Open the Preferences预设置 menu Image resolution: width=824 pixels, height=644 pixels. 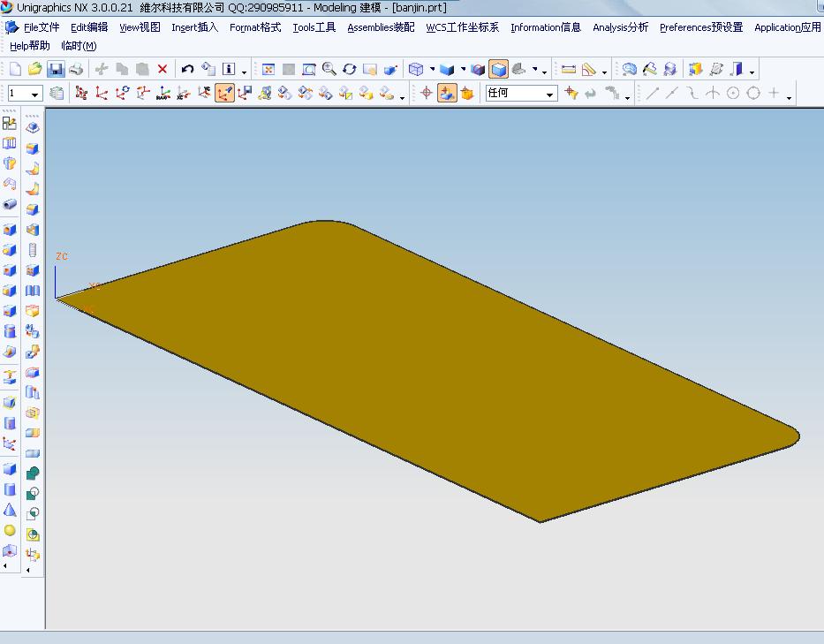pos(701,27)
